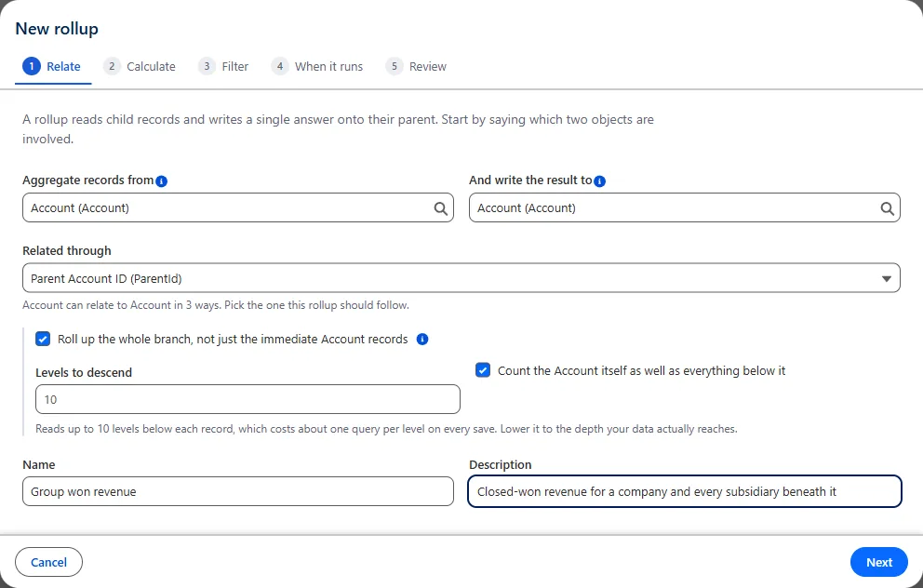
Task: Focus the Name field with Group won revenue
Action: tap(238, 491)
